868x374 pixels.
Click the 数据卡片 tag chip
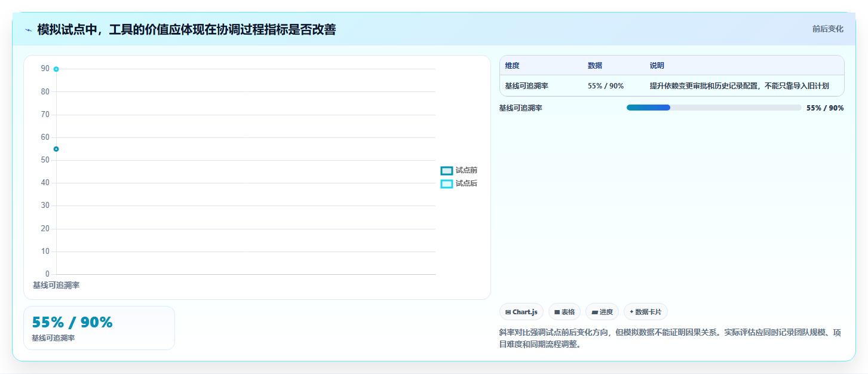(646, 312)
